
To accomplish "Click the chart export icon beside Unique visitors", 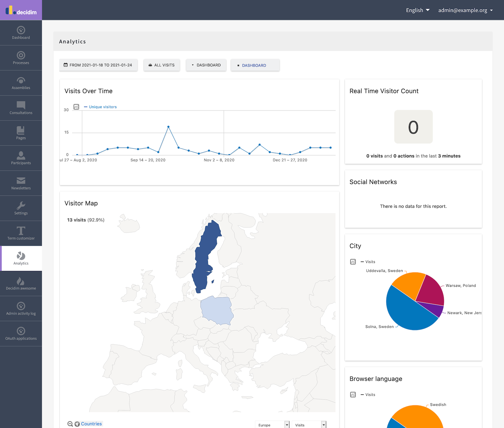I will 76,107.
